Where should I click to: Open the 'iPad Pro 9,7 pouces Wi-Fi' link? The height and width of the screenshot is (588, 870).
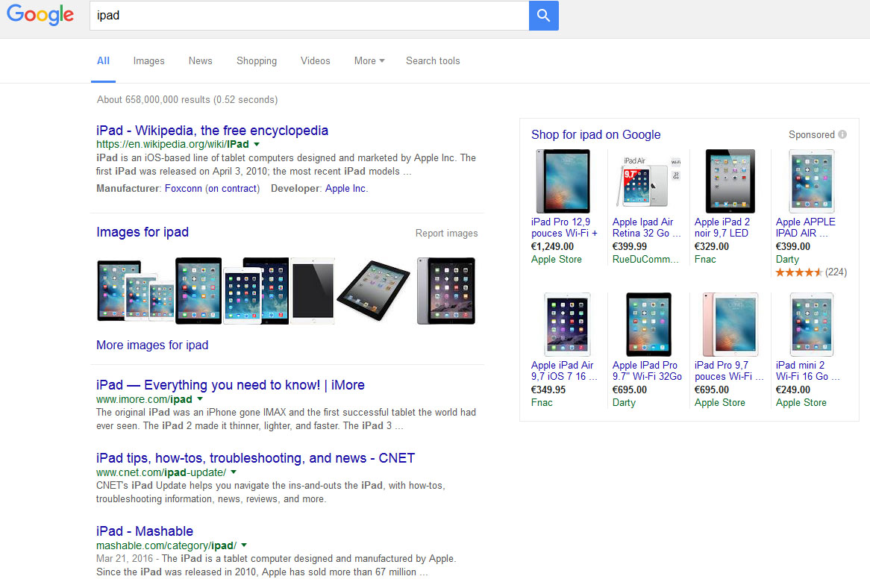tap(729, 371)
